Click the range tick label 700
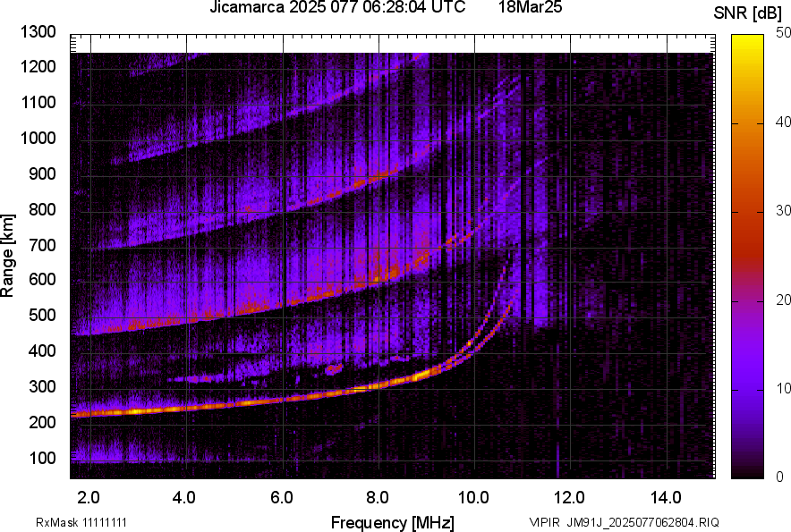 coord(42,245)
